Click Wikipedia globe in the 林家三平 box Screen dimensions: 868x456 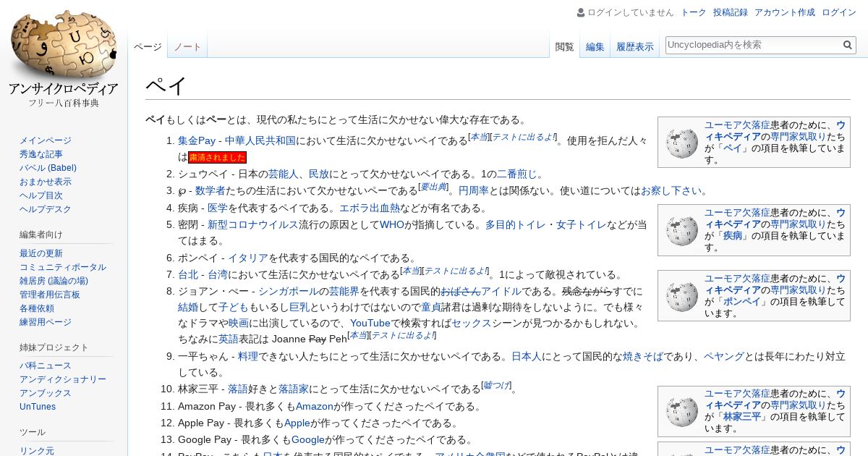tap(682, 411)
